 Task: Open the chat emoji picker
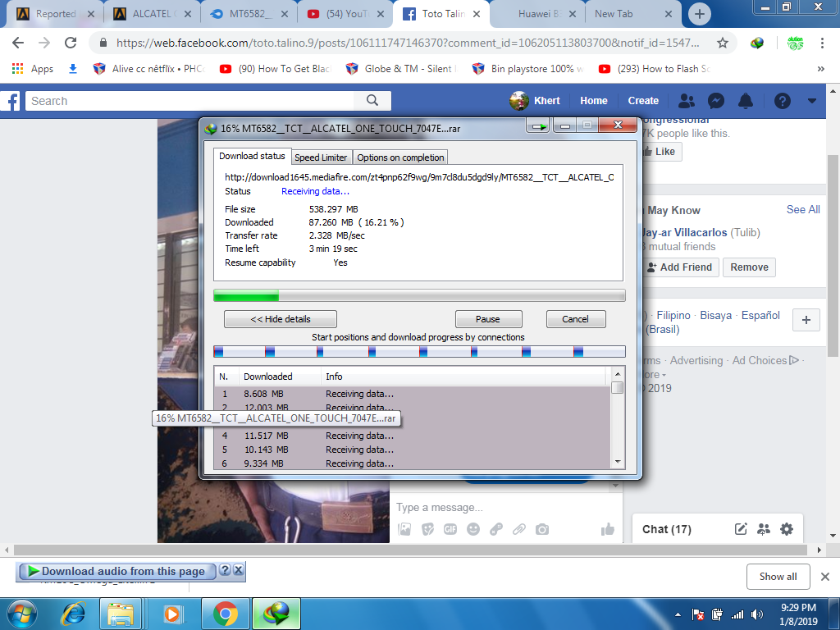pos(473,529)
